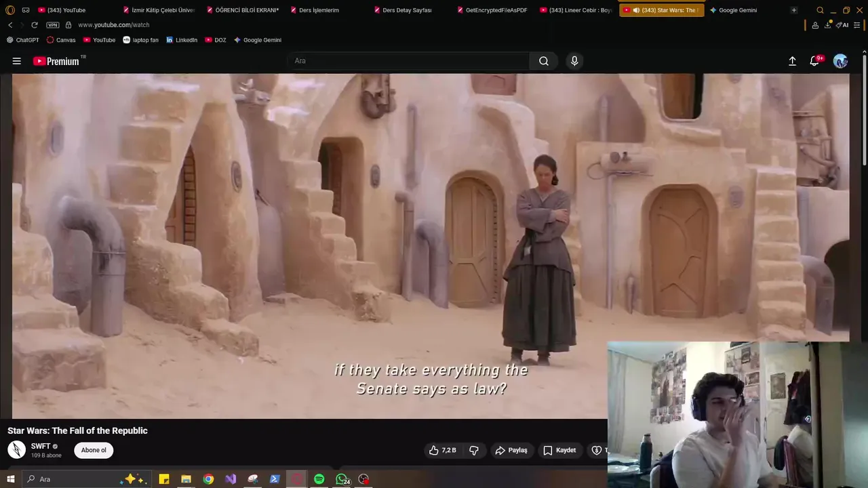Open Visual Studio from the taskbar
868x488 pixels.
point(231,479)
